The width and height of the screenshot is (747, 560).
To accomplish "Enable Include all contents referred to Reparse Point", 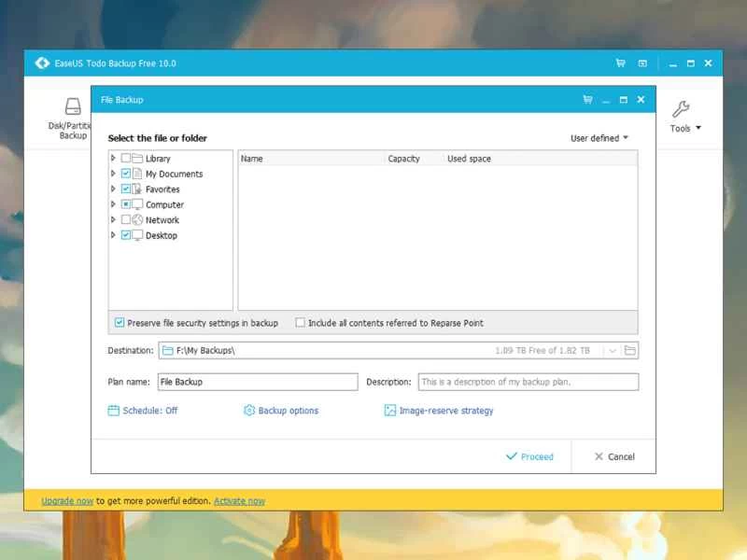I will 300,322.
